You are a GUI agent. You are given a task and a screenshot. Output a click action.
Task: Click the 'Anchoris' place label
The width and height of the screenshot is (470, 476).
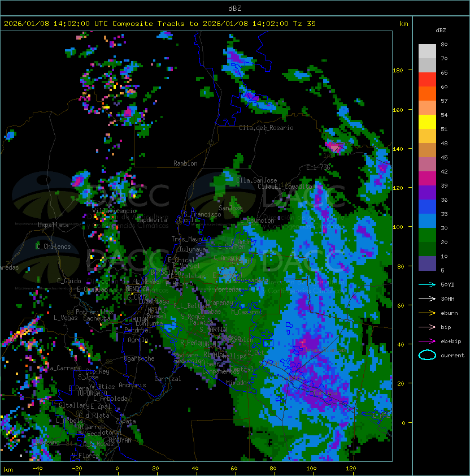132,385
